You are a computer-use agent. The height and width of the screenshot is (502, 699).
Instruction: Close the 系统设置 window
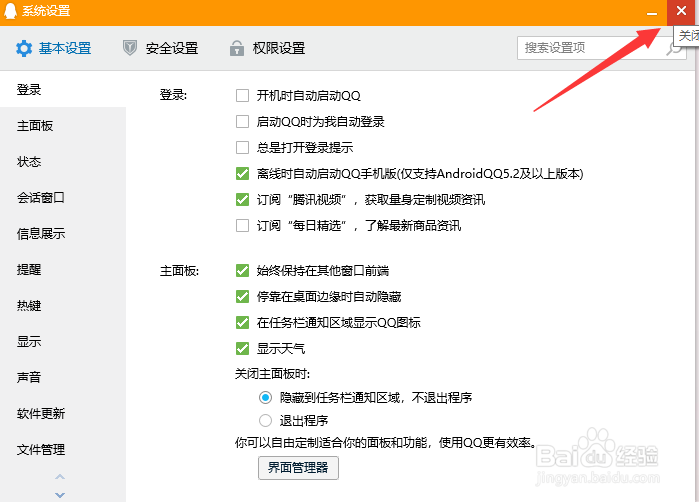point(681,12)
